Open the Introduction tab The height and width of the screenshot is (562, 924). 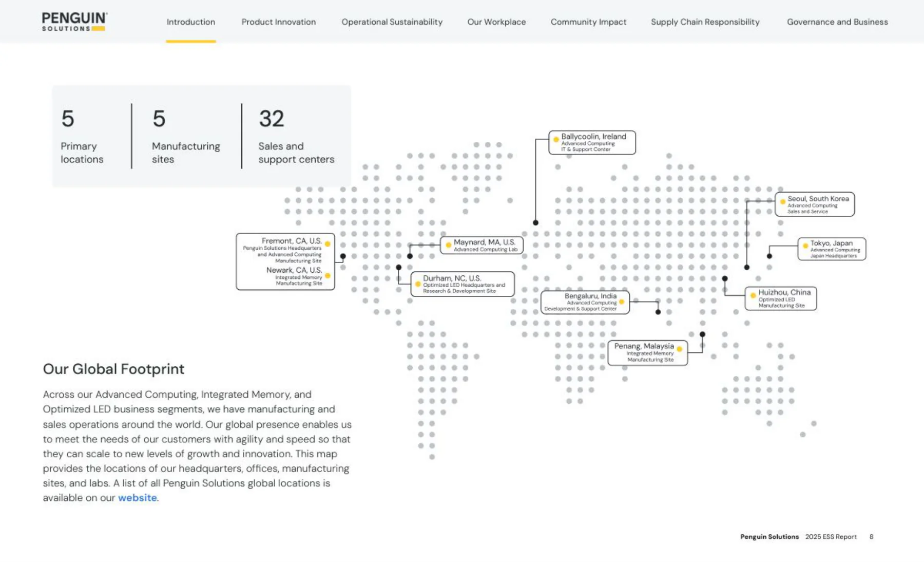click(x=191, y=22)
